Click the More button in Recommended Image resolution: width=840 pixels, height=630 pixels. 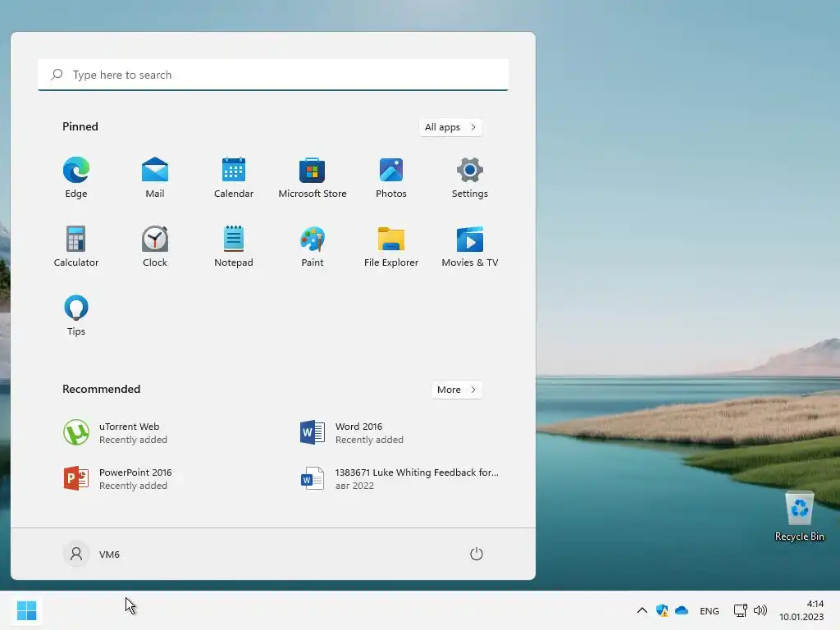(x=456, y=390)
